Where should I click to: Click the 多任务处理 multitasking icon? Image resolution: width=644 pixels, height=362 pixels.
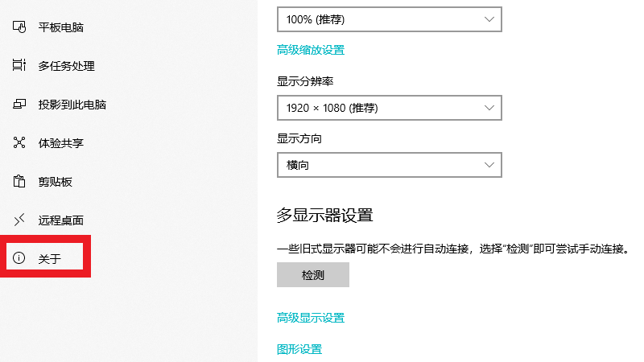[x=20, y=66]
